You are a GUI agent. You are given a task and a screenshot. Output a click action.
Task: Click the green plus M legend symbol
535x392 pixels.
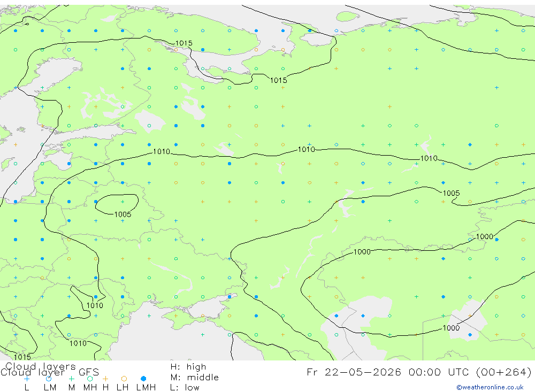click(x=71, y=379)
